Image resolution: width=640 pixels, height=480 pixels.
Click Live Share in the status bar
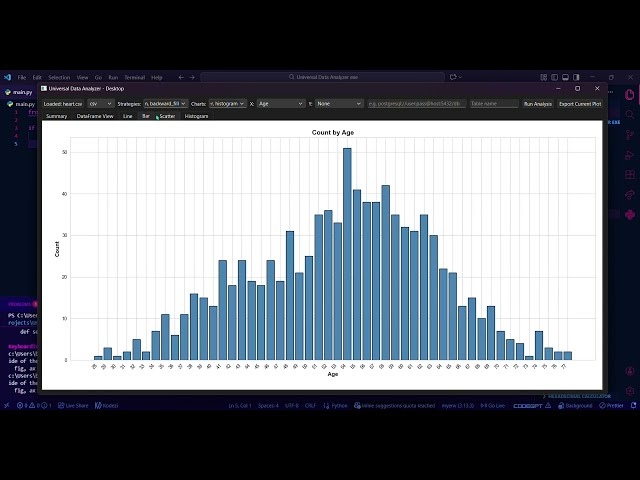pyautogui.click(x=73, y=405)
